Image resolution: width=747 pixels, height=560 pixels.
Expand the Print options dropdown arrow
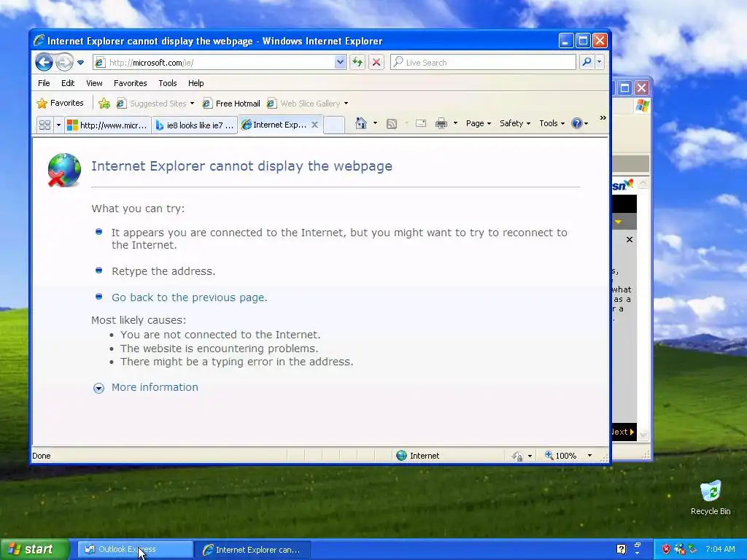pyautogui.click(x=455, y=123)
